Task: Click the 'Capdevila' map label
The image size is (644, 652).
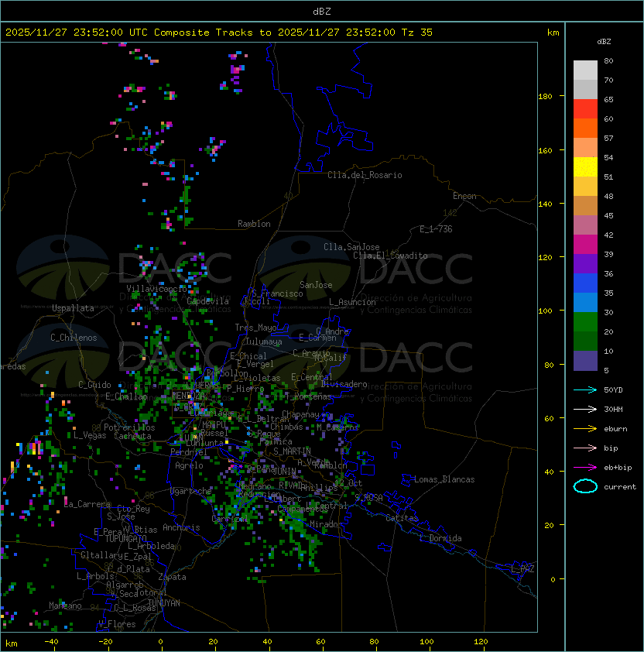Action: pos(207,301)
